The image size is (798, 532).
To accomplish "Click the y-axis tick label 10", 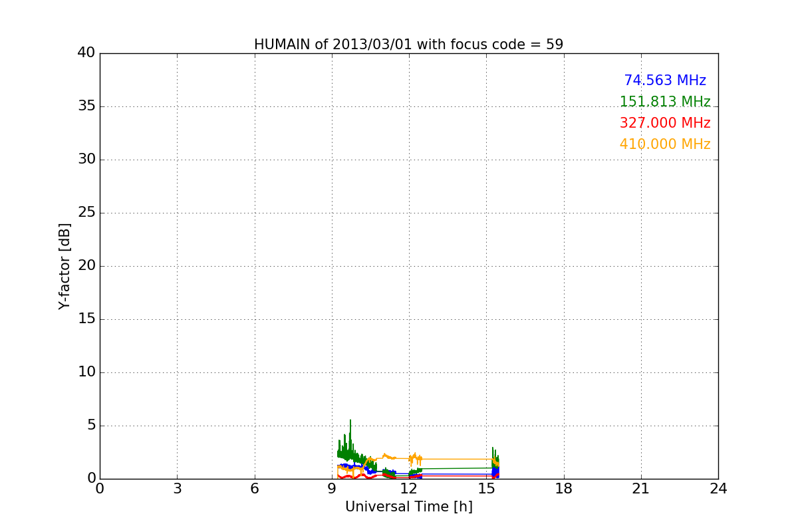I will (86, 372).
